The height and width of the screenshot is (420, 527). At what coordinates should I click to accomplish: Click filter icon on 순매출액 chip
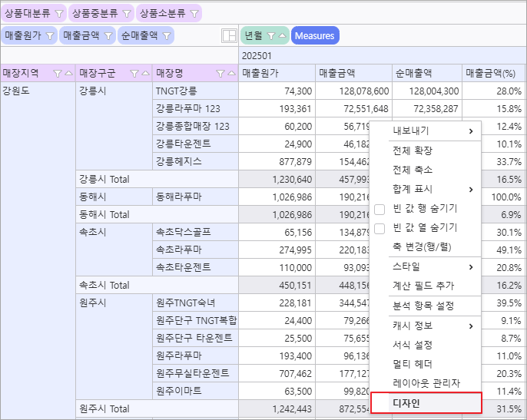click(167, 35)
